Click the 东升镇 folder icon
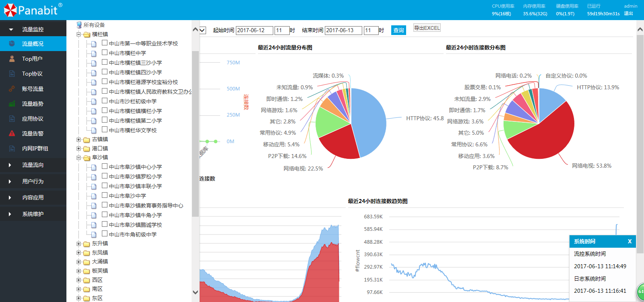 tap(87, 244)
